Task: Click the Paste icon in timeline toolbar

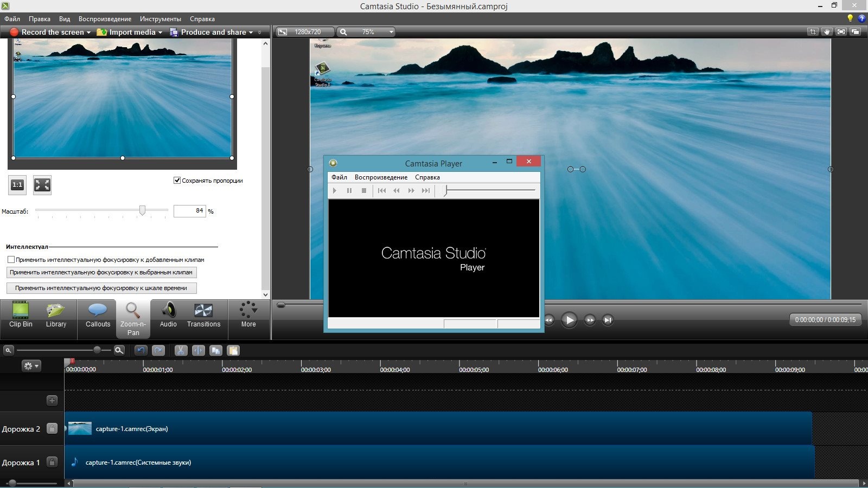Action: coord(233,350)
